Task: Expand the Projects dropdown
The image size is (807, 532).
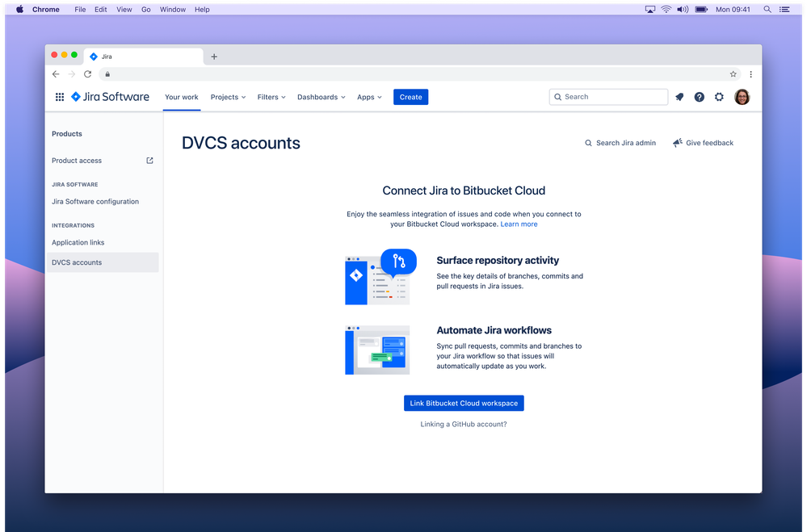Action: [228, 97]
